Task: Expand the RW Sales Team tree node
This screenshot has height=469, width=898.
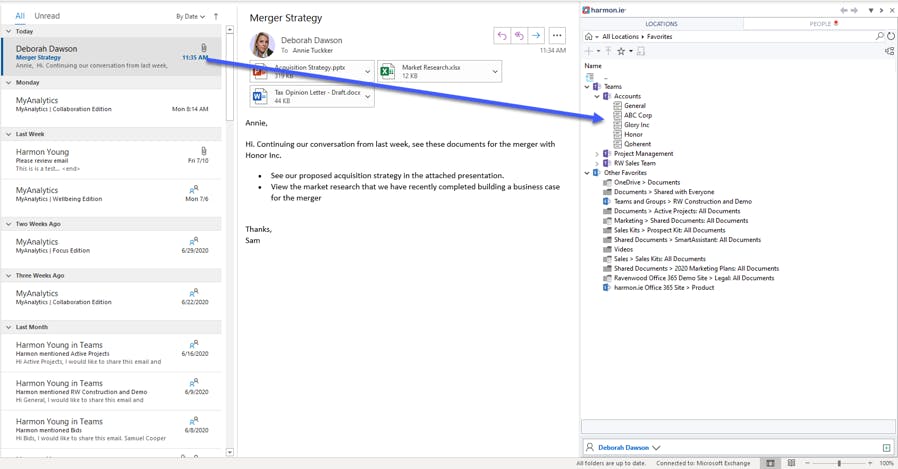Action: (597, 163)
